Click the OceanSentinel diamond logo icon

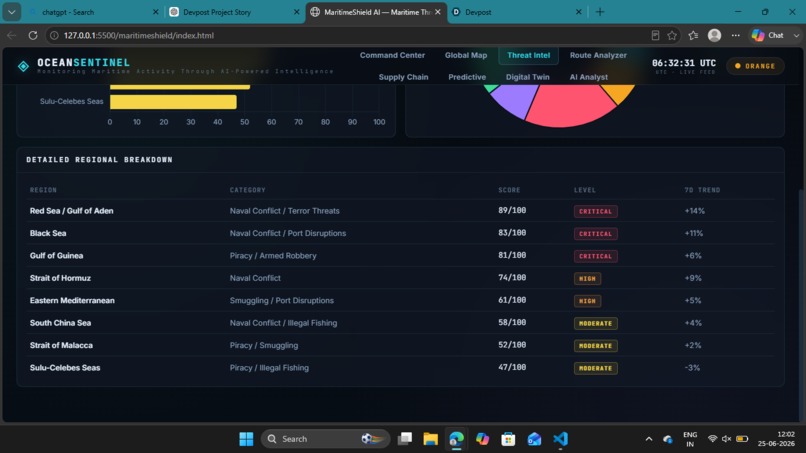23,66
